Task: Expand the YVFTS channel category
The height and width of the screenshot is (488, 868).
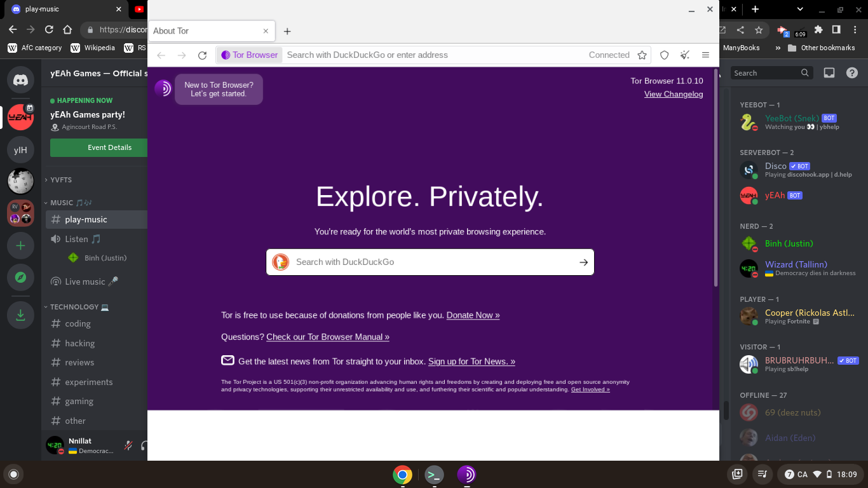Action: tap(60, 180)
